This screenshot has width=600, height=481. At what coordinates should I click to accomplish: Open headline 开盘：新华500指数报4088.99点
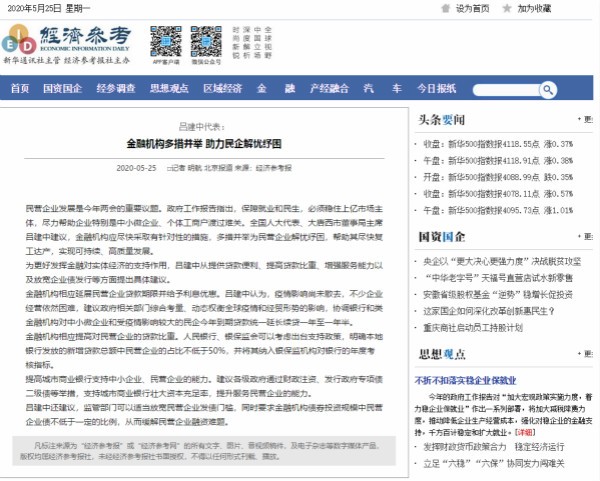[x=498, y=177]
